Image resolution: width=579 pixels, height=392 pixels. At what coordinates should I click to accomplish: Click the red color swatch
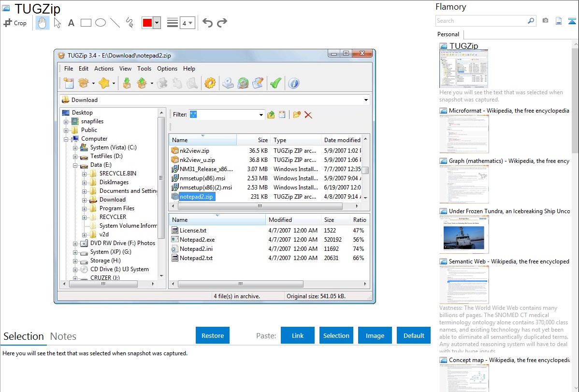click(147, 23)
